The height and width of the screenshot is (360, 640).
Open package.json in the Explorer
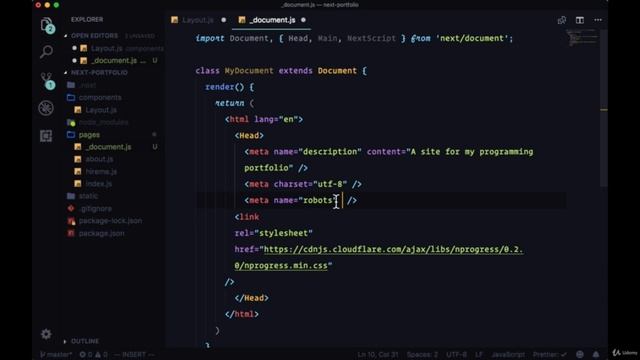click(x=101, y=233)
